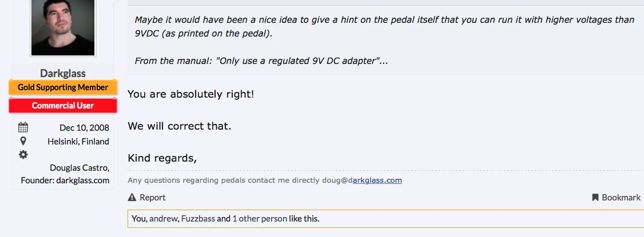The height and width of the screenshot is (237, 644).
Task: Open Darkglass's avatar photo
Action: (x=63, y=27)
